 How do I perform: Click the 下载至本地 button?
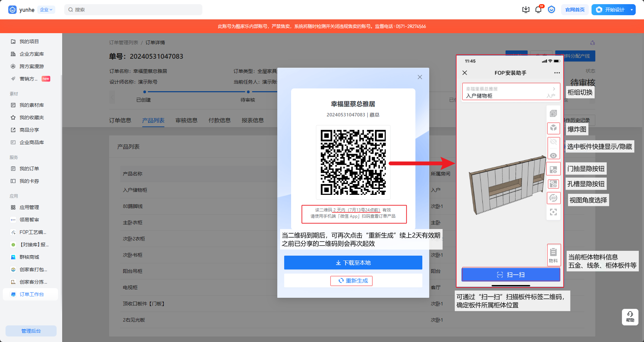[353, 263]
